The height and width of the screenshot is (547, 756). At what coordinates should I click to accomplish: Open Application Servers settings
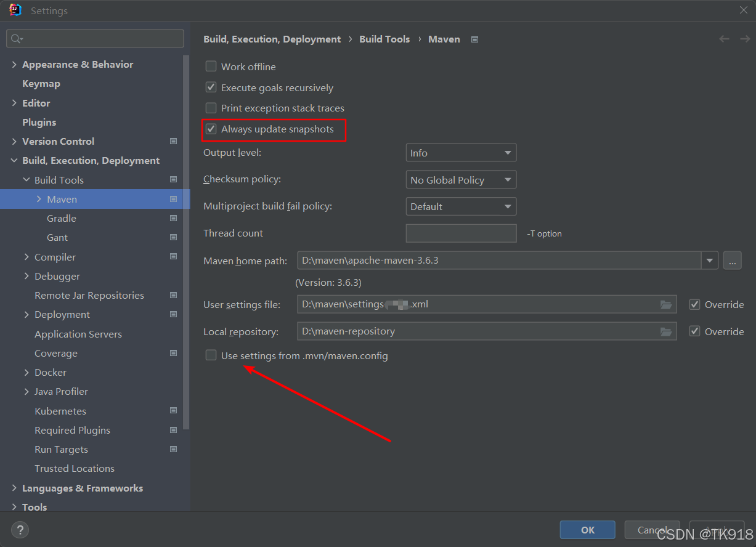click(x=78, y=334)
